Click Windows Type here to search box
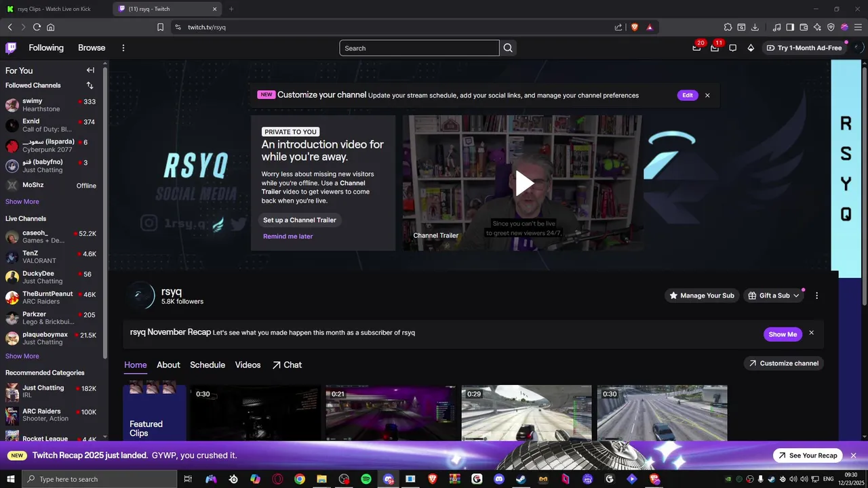Viewport: 868px width, 488px height. [100, 479]
